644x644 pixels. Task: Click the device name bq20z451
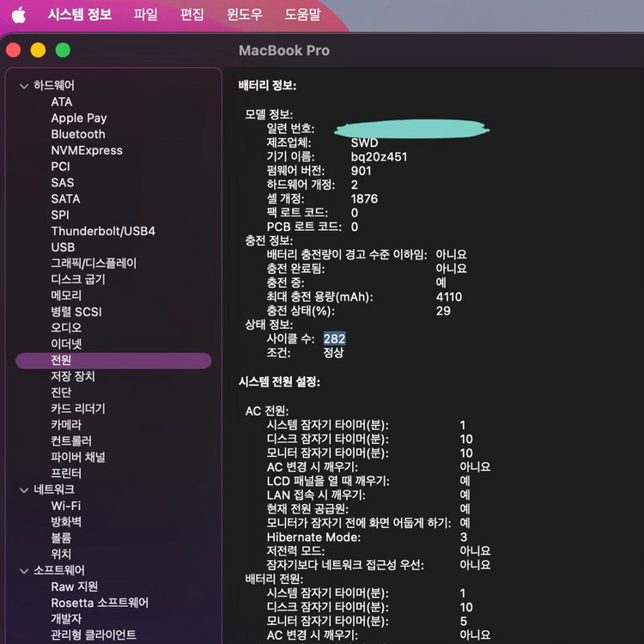379,157
